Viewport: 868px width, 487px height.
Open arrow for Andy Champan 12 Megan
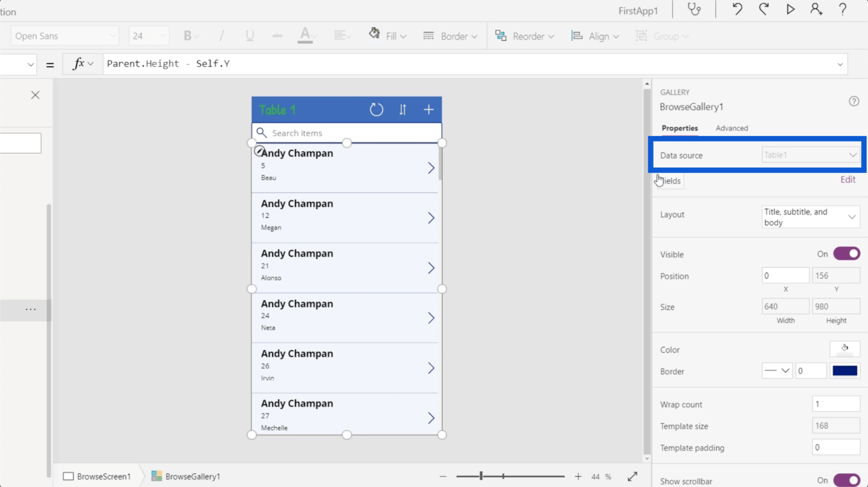pyautogui.click(x=431, y=218)
